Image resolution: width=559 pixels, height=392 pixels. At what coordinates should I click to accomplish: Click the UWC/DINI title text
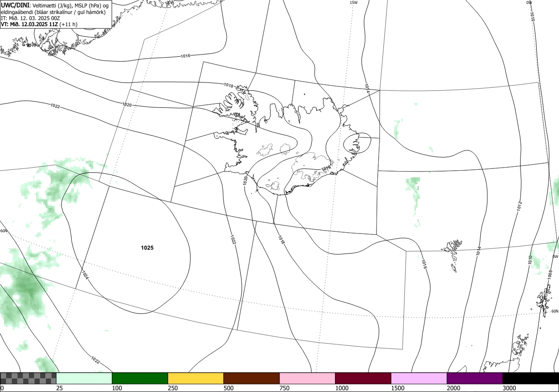click(15, 4)
